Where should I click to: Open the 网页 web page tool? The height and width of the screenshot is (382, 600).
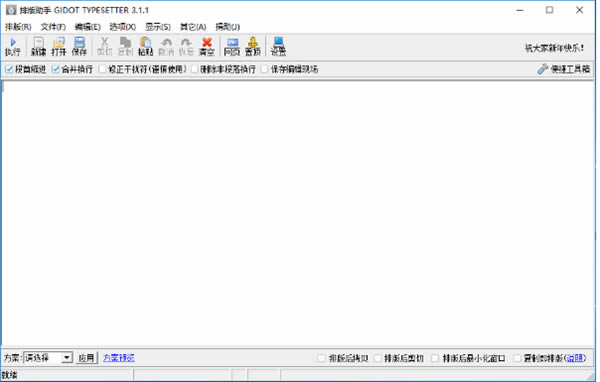tap(232, 47)
